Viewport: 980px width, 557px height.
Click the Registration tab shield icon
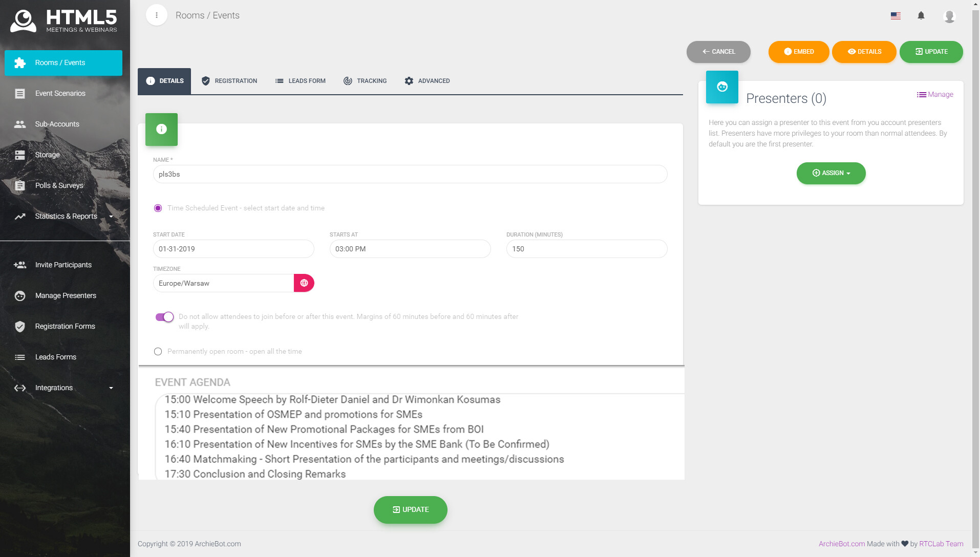pyautogui.click(x=206, y=81)
